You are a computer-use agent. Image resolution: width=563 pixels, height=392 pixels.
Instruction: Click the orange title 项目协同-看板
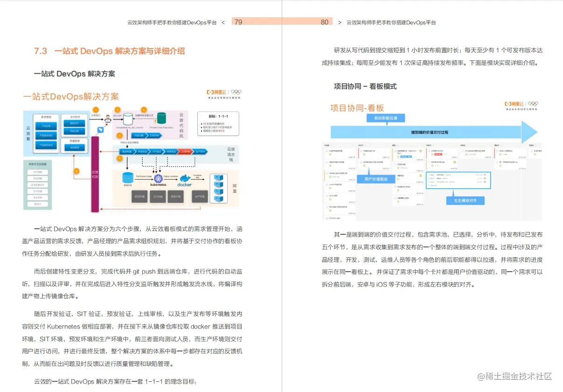coord(357,108)
